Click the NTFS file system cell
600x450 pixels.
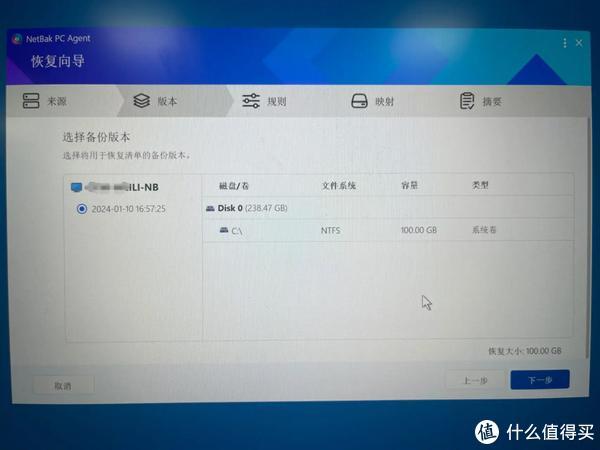coord(331,231)
